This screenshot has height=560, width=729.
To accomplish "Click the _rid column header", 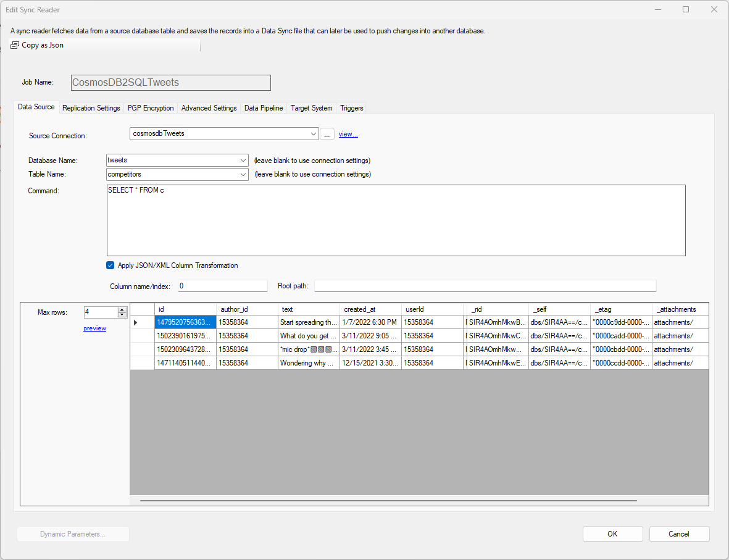I will click(498, 309).
